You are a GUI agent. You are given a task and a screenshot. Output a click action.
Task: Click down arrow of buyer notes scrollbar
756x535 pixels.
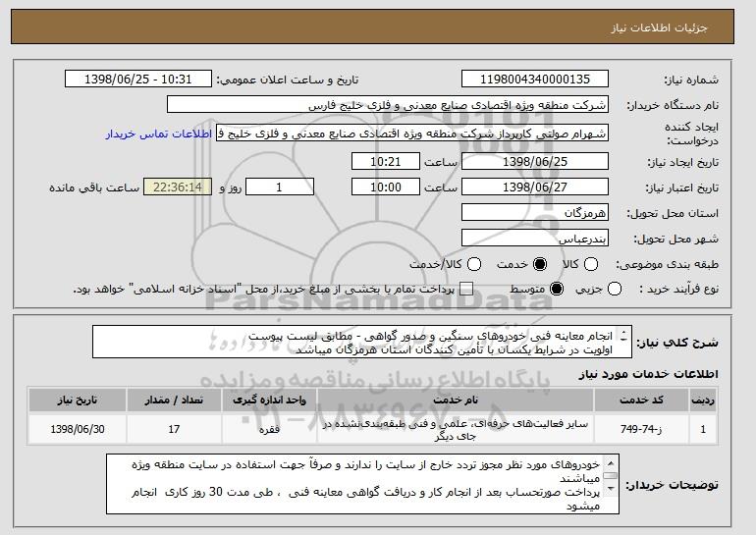(611, 489)
